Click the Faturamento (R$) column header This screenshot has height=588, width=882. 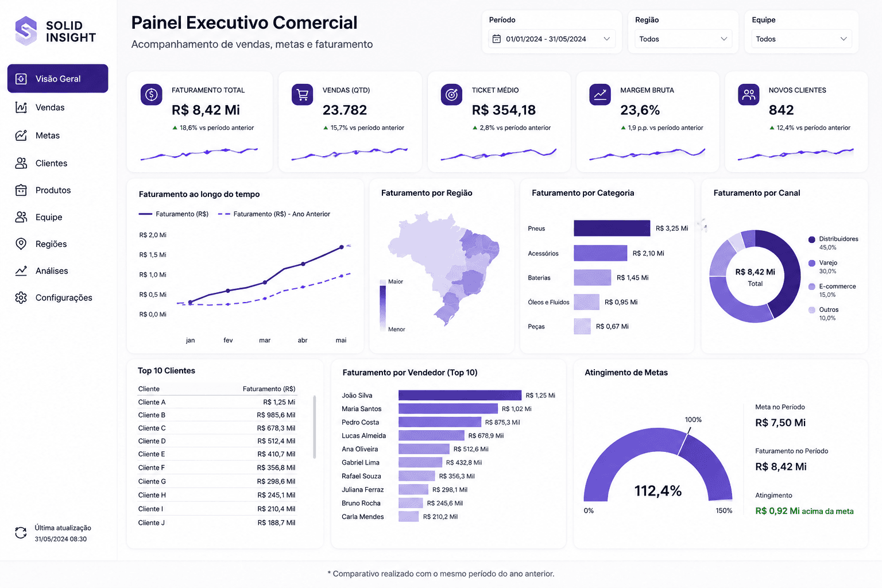[269, 389]
